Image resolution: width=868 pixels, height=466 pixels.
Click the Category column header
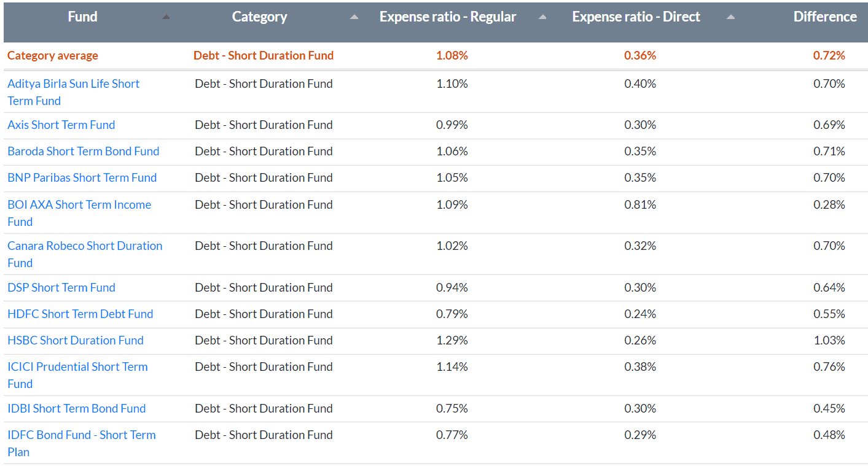[x=260, y=17]
